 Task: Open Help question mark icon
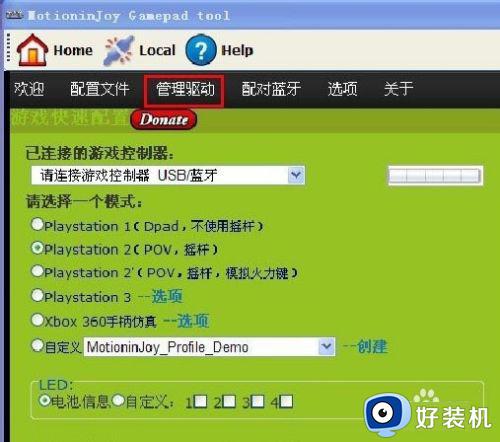click(x=201, y=50)
